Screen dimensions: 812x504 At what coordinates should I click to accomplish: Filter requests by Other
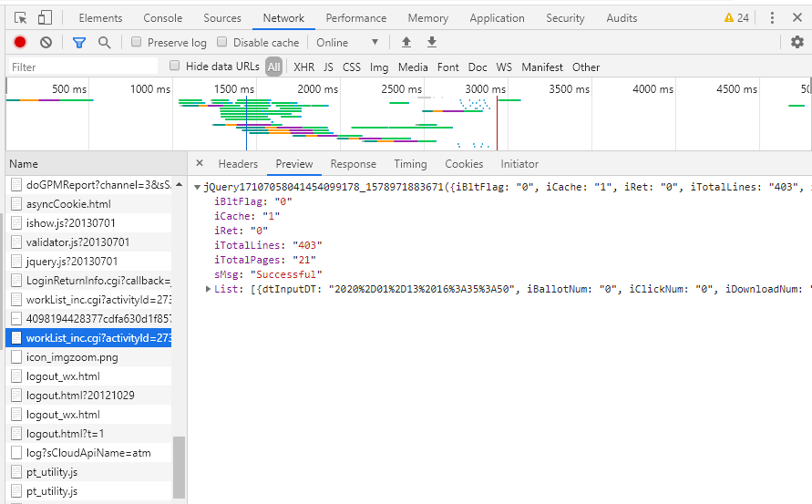[x=586, y=67]
